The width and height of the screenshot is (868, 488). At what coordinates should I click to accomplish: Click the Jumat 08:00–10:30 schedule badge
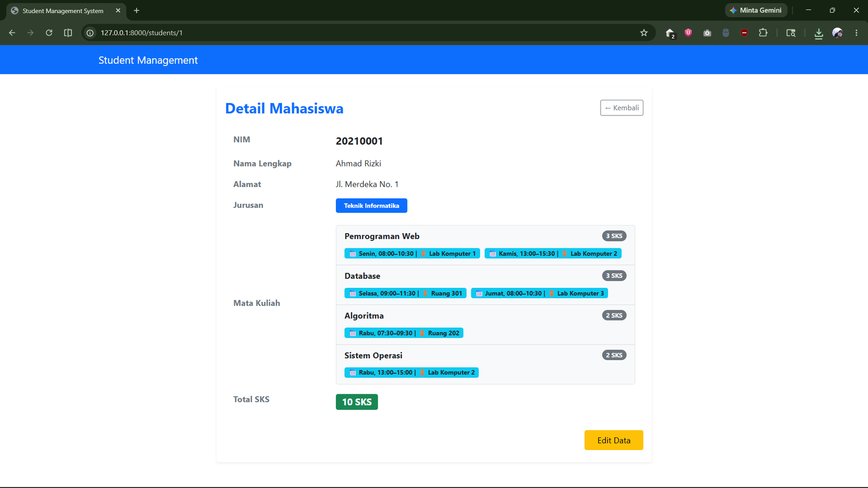(x=539, y=293)
